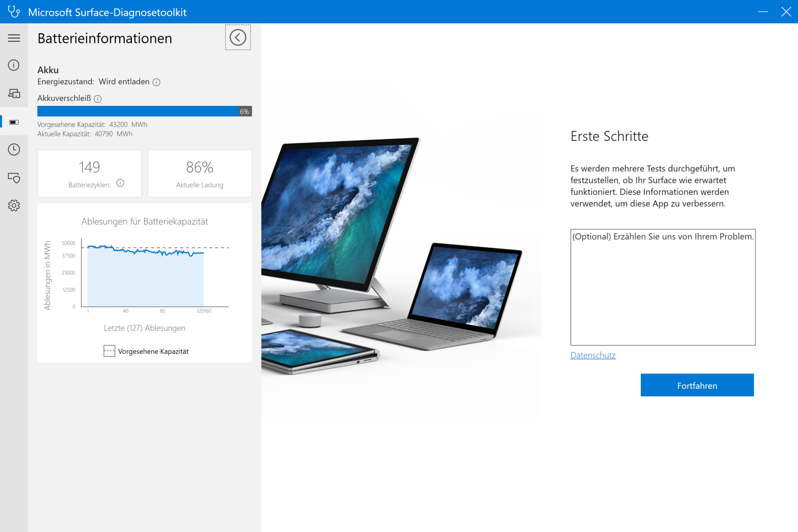Close the Surface-Diagnosetoolkit window
798x532 pixels.
pyautogui.click(x=786, y=12)
